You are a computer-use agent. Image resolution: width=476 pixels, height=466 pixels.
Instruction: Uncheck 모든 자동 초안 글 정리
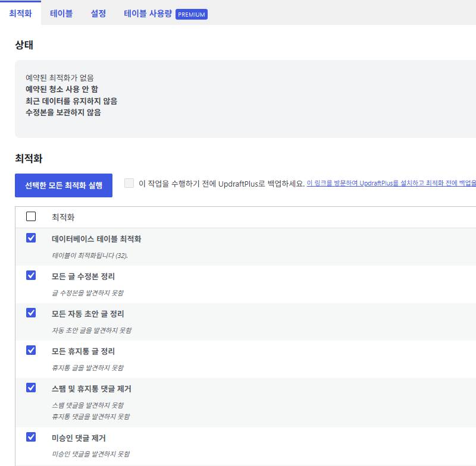[31, 313]
